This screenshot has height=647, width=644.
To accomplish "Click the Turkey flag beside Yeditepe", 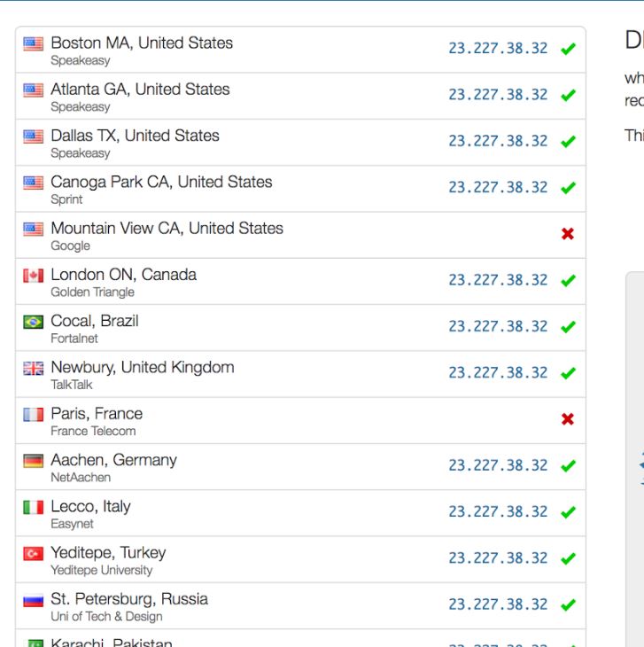I will point(34,553).
